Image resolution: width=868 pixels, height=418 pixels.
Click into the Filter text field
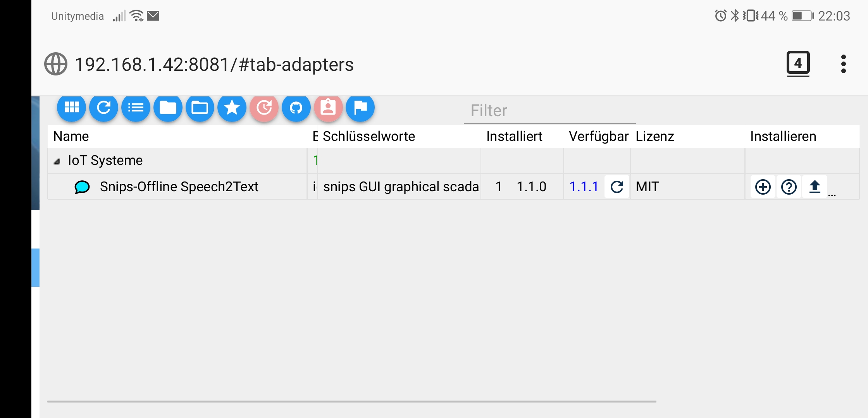tap(549, 111)
